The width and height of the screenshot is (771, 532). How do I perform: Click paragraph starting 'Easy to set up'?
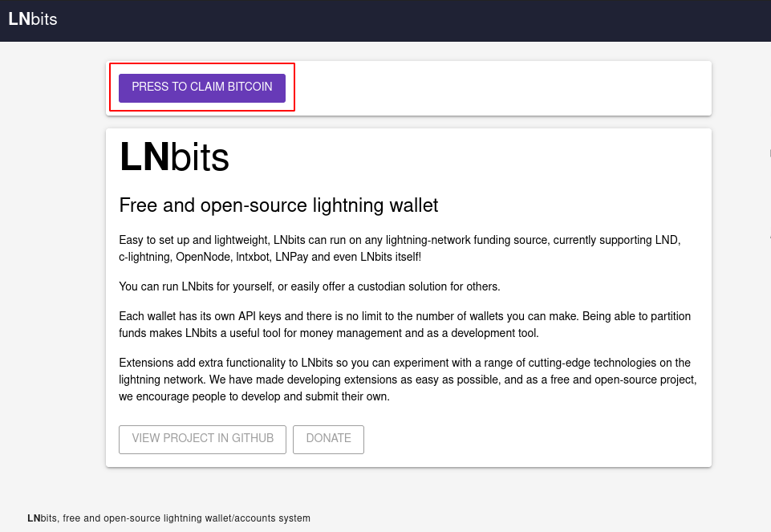click(400, 248)
